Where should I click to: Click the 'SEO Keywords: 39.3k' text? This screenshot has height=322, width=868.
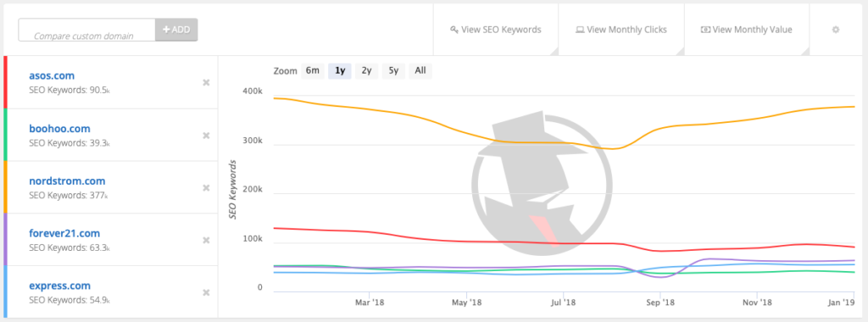pyautogui.click(x=70, y=142)
